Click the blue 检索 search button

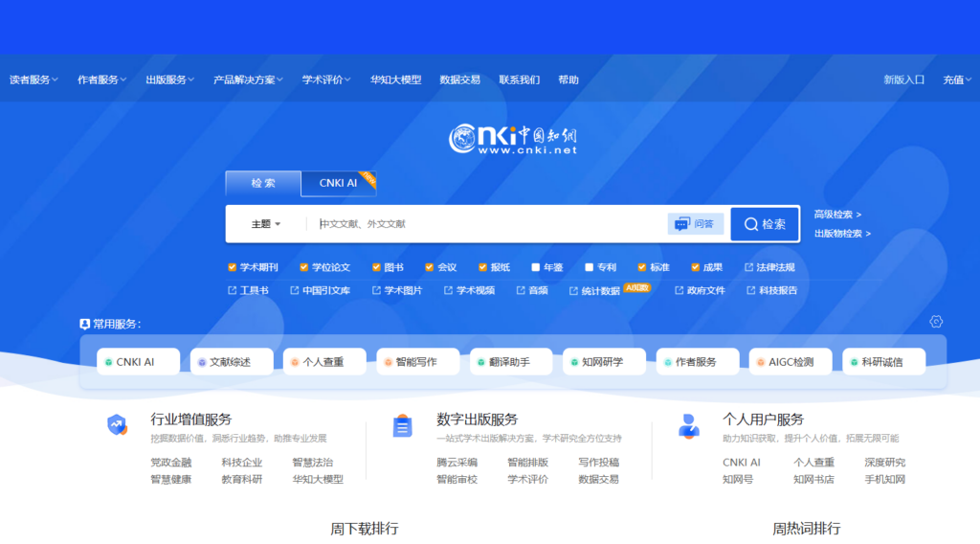coord(765,224)
